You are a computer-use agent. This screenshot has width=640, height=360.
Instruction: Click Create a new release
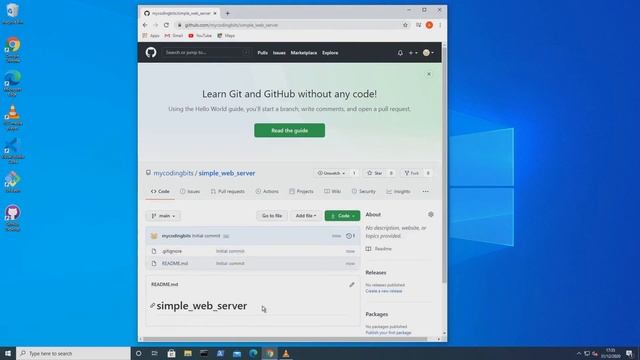pyautogui.click(x=384, y=291)
